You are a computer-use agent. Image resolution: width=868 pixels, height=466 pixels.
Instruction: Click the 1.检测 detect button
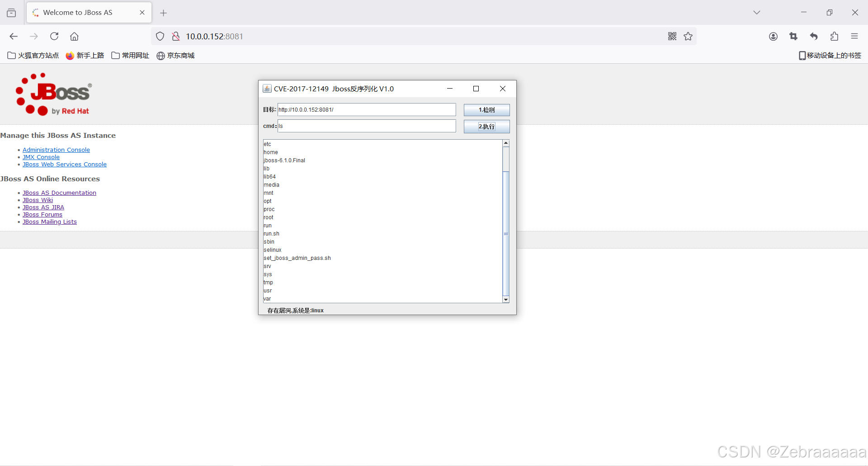pos(486,110)
